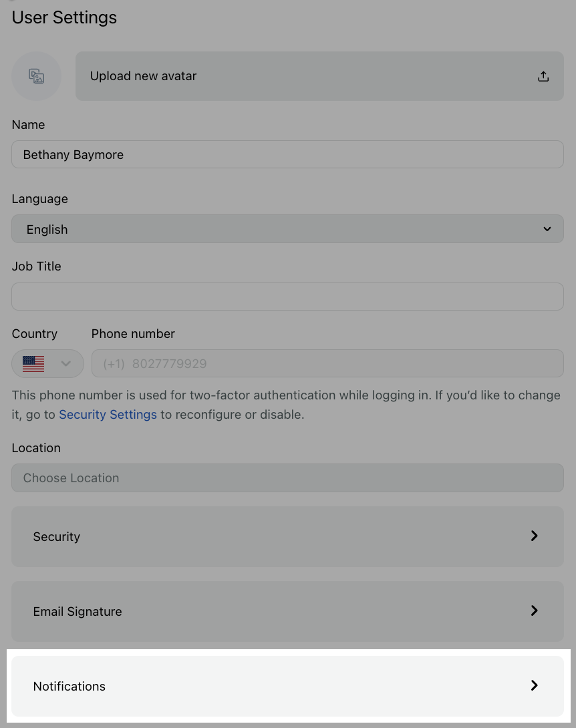Click the upload arrow icon
This screenshot has width=576, height=728.
pos(543,77)
